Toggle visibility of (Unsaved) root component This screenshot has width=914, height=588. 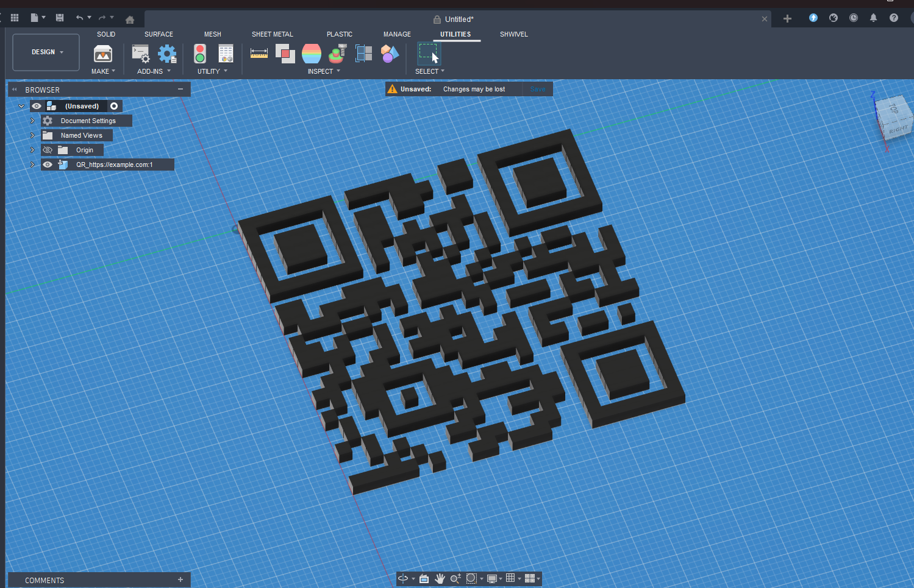click(37, 106)
